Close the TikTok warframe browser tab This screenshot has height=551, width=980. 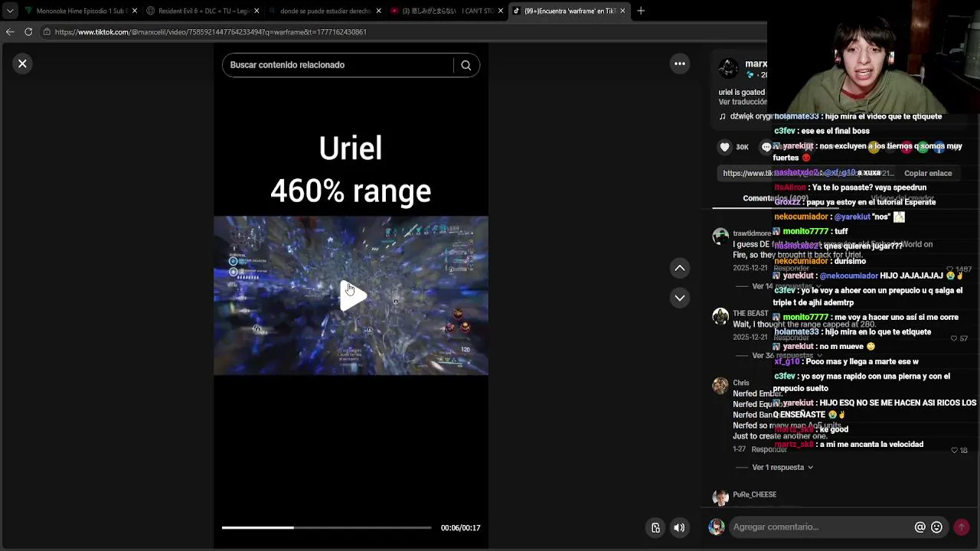pyautogui.click(x=622, y=11)
